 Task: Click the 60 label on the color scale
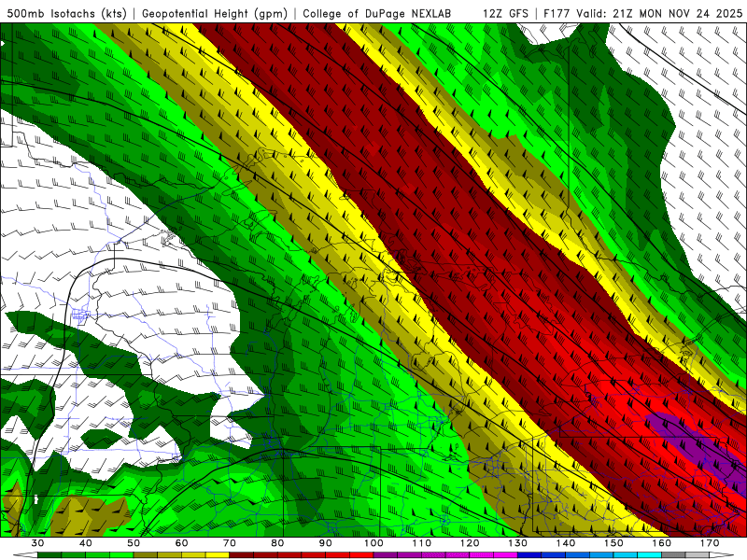coord(181,543)
